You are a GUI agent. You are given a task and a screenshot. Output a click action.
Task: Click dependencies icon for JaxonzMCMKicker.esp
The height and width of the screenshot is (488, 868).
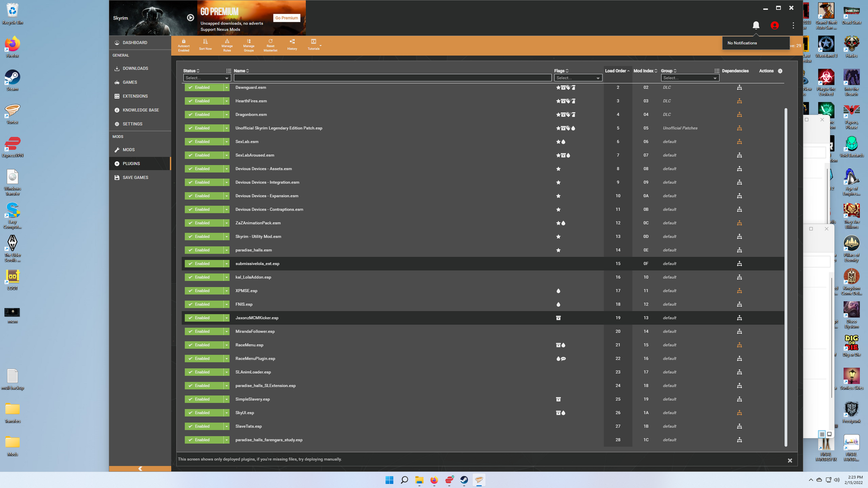pyautogui.click(x=739, y=318)
